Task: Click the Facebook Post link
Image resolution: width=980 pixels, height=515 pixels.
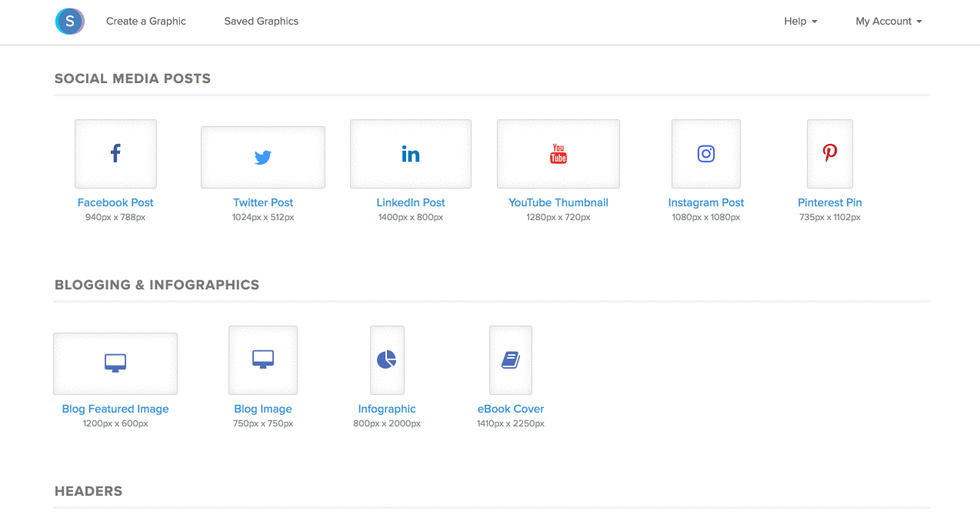Action: click(115, 202)
